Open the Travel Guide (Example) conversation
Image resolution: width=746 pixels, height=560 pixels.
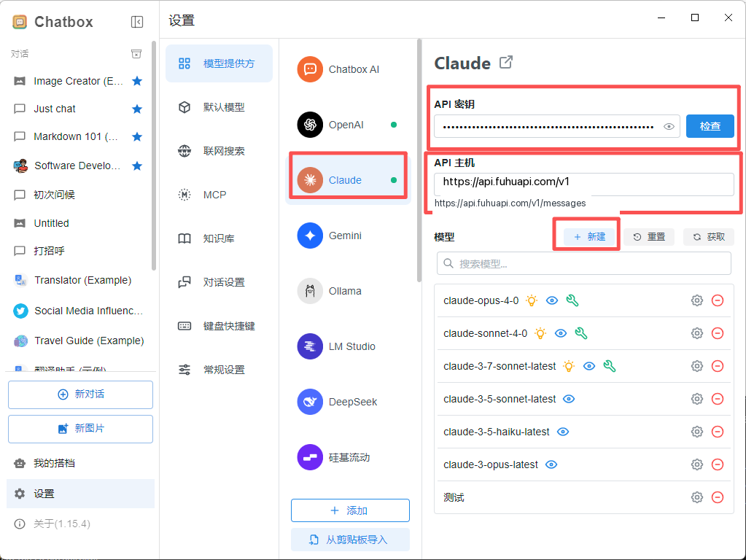79,341
